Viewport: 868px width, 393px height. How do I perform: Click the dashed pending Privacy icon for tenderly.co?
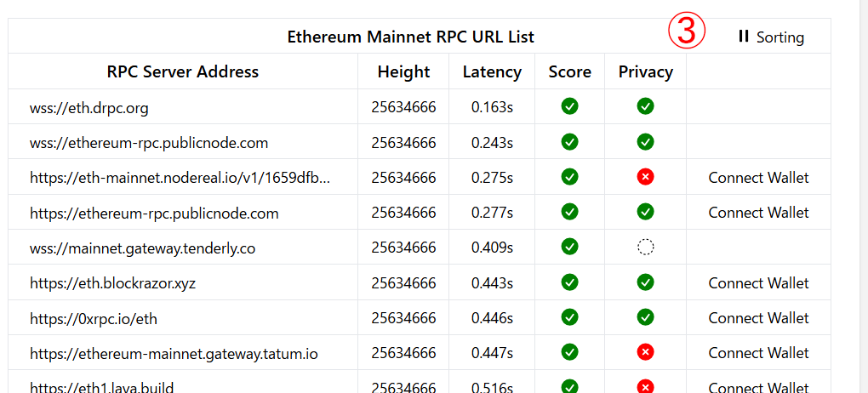(645, 247)
